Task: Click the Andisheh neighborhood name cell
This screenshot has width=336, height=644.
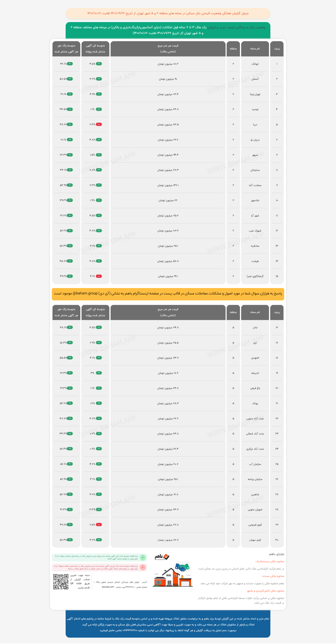Action: click(x=255, y=373)
